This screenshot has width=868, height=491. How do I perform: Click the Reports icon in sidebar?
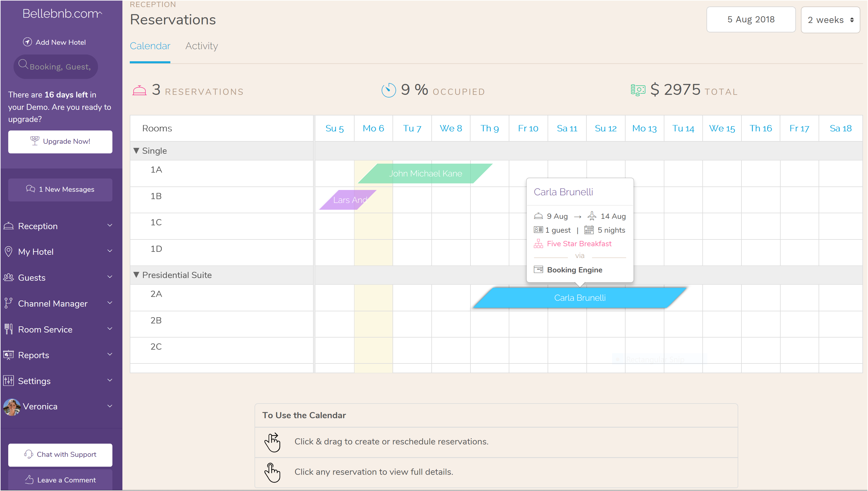tap(9, 355)
